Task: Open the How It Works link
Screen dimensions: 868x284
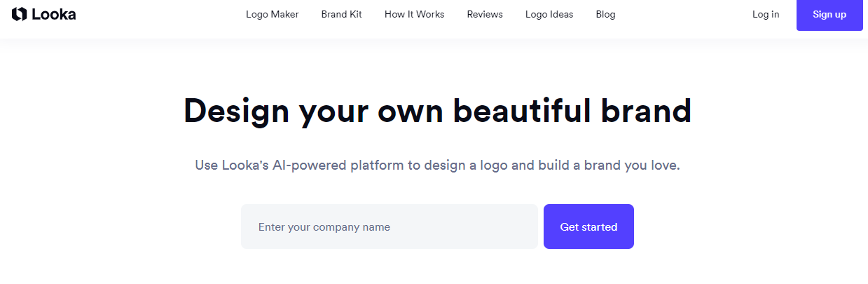Action: [x=415, y=15]
